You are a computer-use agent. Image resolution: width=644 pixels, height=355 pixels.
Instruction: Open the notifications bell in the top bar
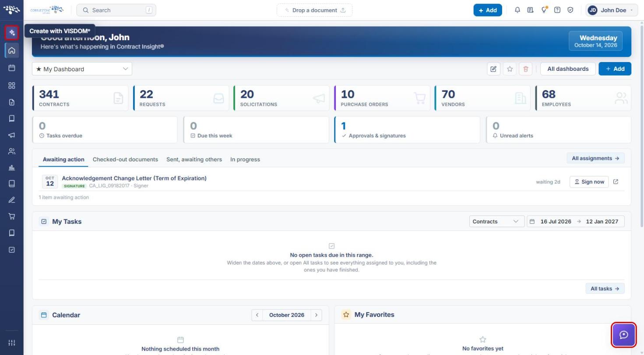[x=517, y=10]
